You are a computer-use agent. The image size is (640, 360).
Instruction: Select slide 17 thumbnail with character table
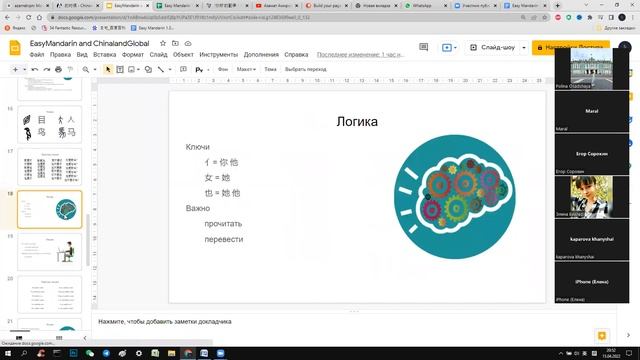[49, 167]
